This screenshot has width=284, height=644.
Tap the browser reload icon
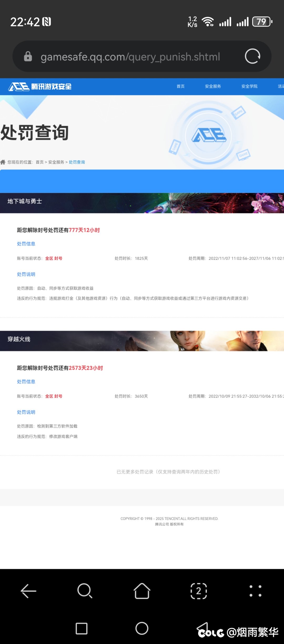tap(252, 56)
